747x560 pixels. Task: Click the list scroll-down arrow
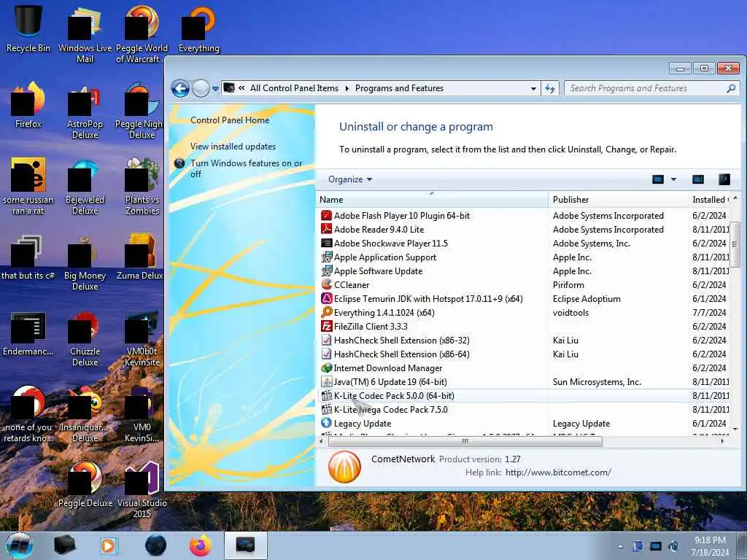pos(735,429)
